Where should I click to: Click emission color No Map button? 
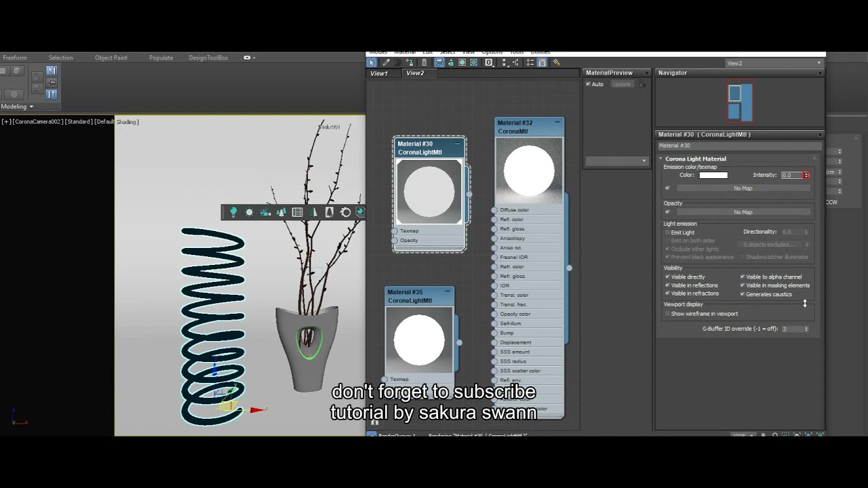tap(743, 188)
